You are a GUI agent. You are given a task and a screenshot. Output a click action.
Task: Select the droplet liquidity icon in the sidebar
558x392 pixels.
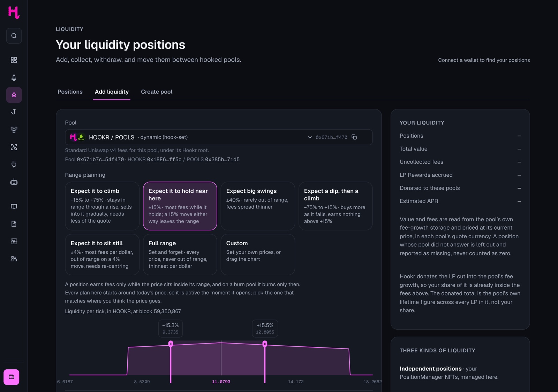pos(14,95)
